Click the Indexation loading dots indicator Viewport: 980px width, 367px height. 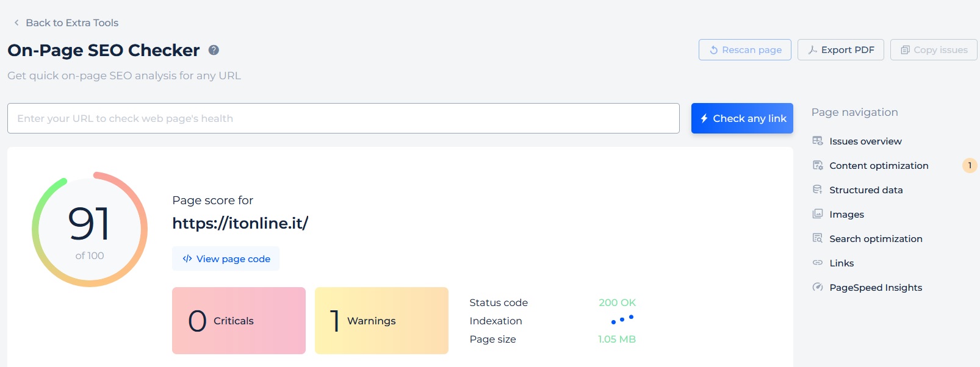click(622, 319)
